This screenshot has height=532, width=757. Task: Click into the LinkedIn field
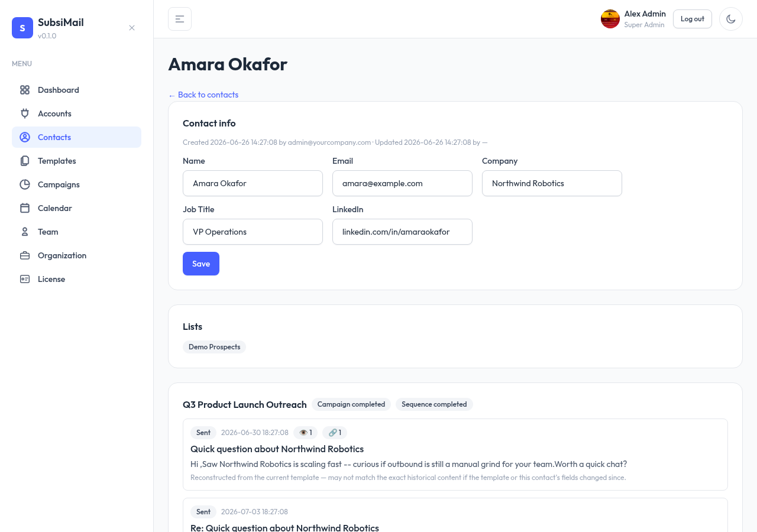[x=402, y=232]
